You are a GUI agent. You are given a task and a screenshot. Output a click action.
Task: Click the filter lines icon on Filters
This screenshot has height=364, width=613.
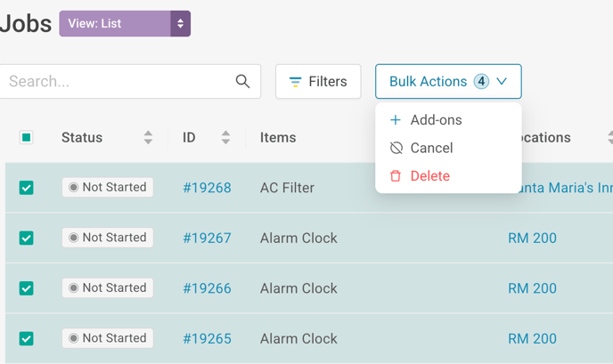coord(295,82)
